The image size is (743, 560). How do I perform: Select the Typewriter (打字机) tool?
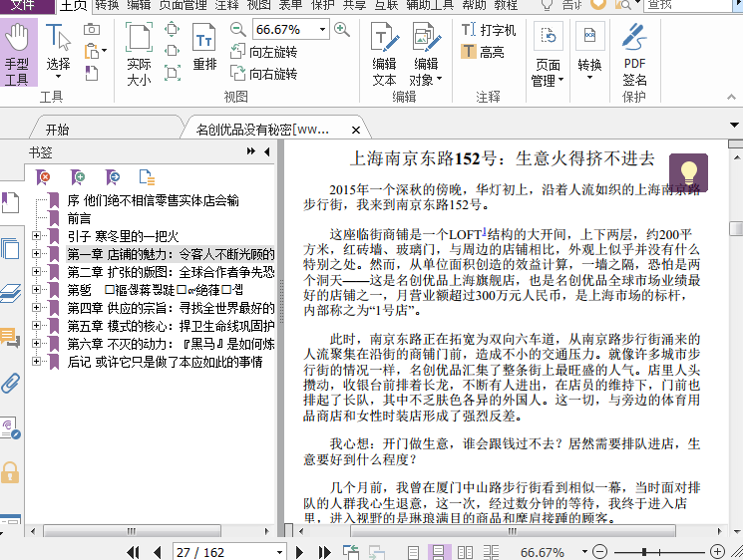pos(489,30)
